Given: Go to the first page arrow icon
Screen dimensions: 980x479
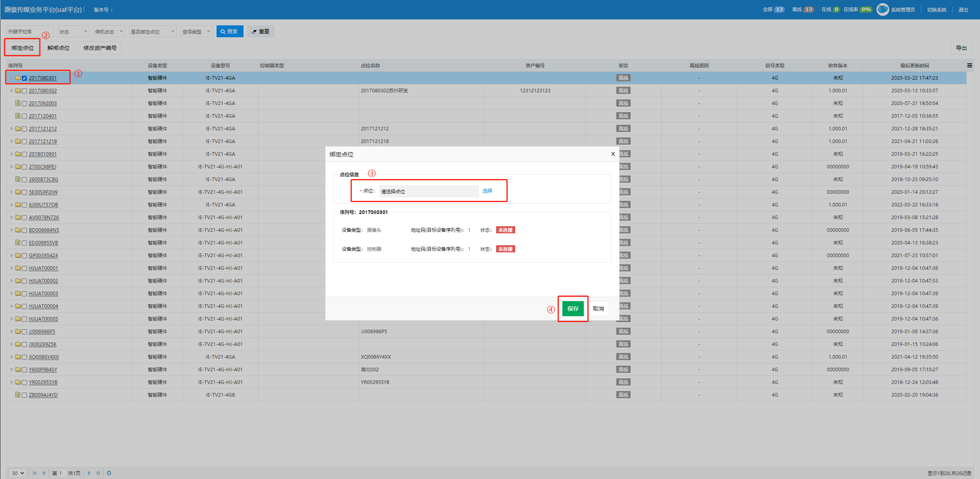Looking at the screenshot, I should click(x=35, y=473).
